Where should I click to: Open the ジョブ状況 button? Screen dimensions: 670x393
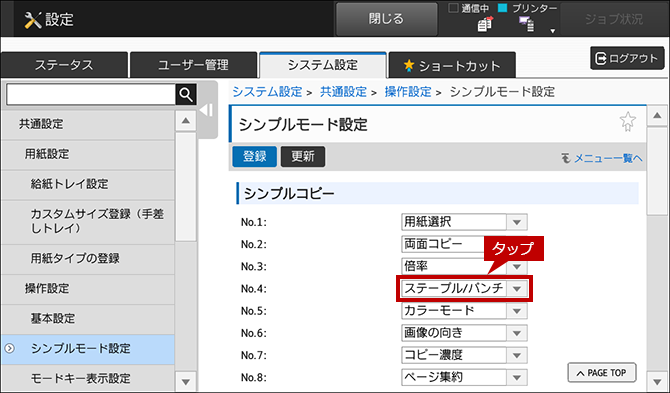coord(614,19)
